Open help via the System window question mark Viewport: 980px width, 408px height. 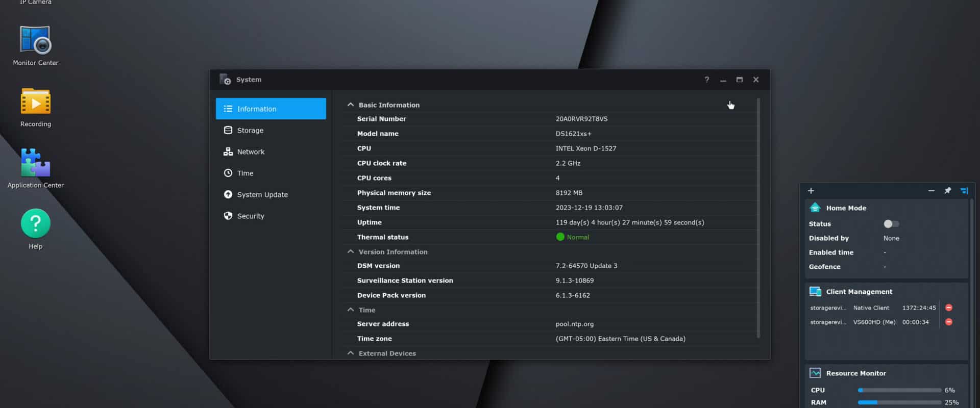point(706,80)
